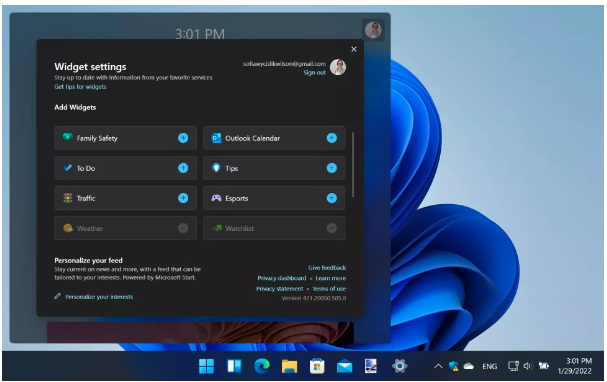
Task: Click the Weather sun-cloud icon
Action: pyautogui.click(x=68, y=228)
